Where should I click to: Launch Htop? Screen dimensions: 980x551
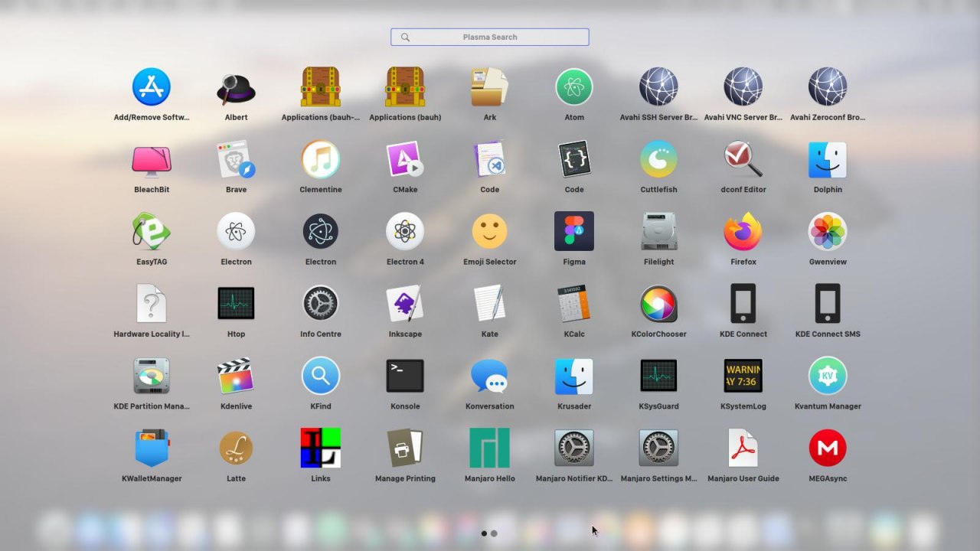(x=236, y=304)
